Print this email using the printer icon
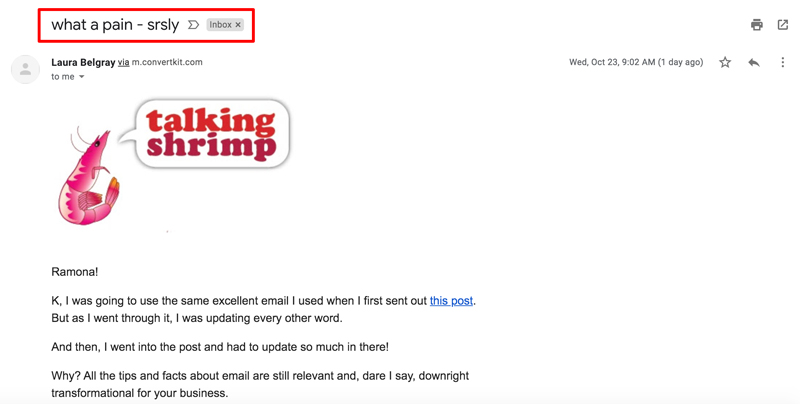Screen dimensions: 800x404 click(757, 25)
